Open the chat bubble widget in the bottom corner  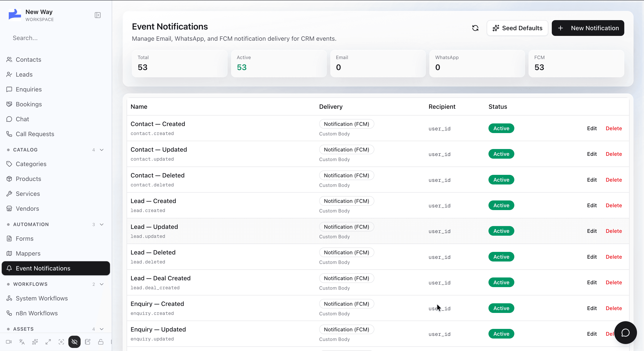[625, 333]
